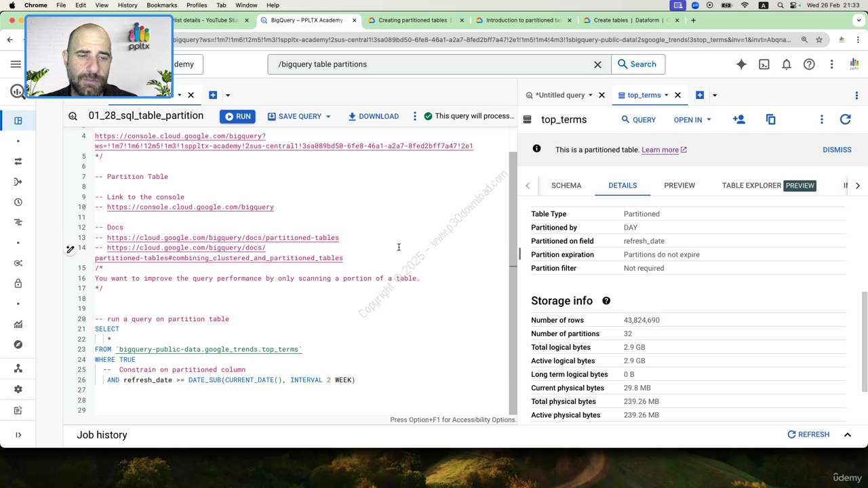
Task: Click Query button for top_terms
Action: (639, 120)
